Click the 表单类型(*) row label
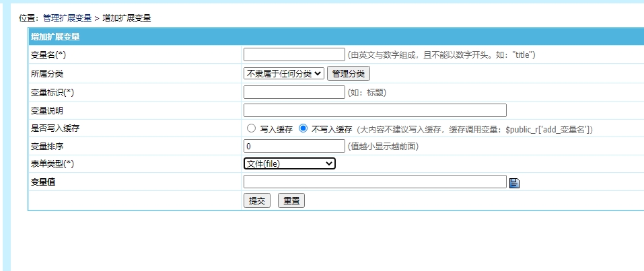The height and width of the screenshot is (271, 644). [52, 164]
